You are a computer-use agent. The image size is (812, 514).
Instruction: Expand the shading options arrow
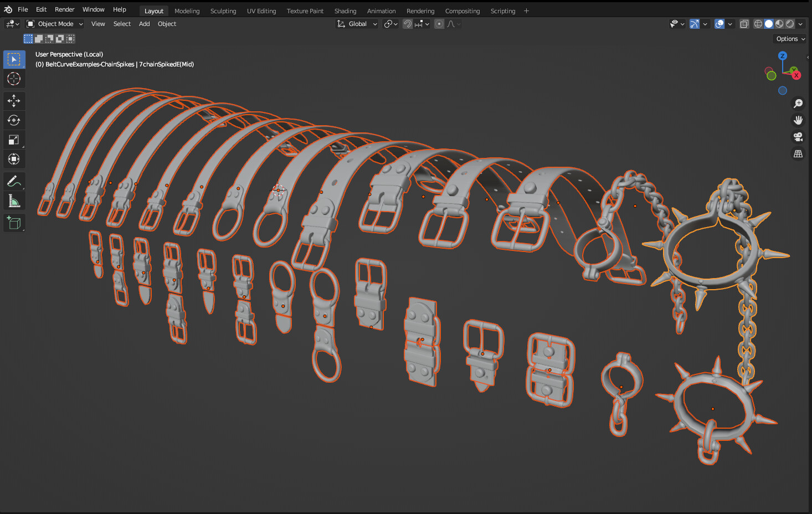[x=800, y=24]
